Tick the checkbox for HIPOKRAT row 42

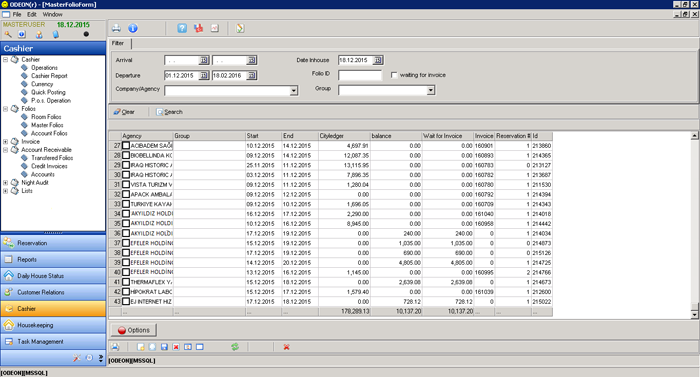tap(126, 292)
